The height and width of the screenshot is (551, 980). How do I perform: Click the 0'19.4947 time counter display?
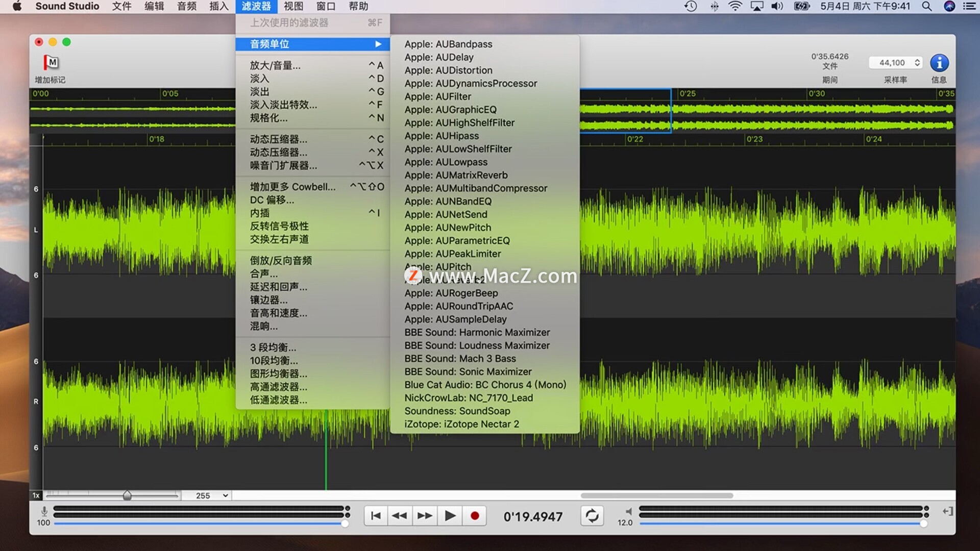pyautogui.click(x=533, y=516)
